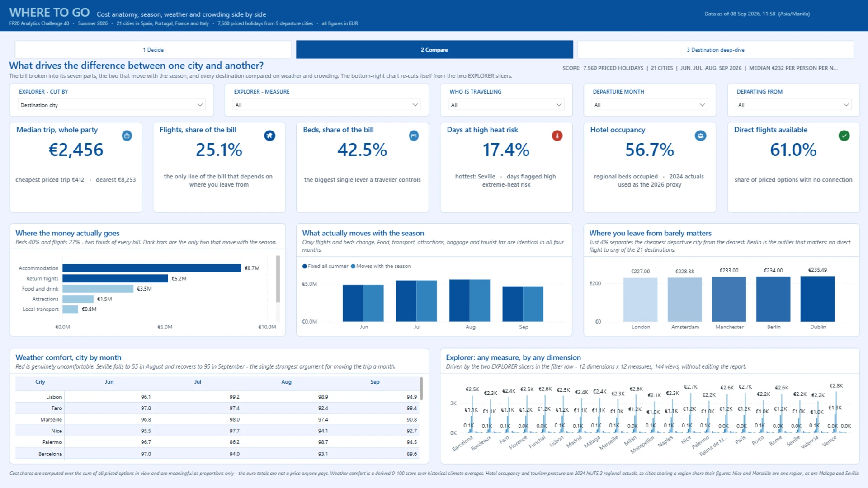This screenshot has height=488, width=868.
Task: Click Barcelona's Sep value 89.6
Action: click(x=411, y=454)
